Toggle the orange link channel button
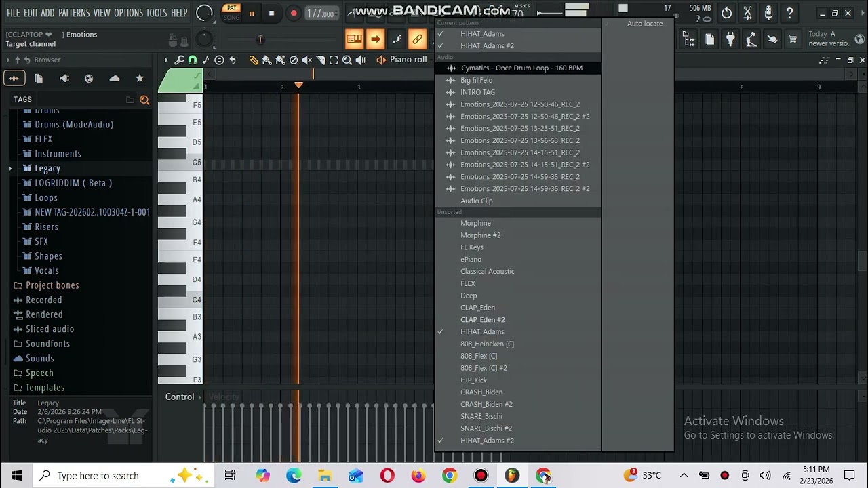 417,40
